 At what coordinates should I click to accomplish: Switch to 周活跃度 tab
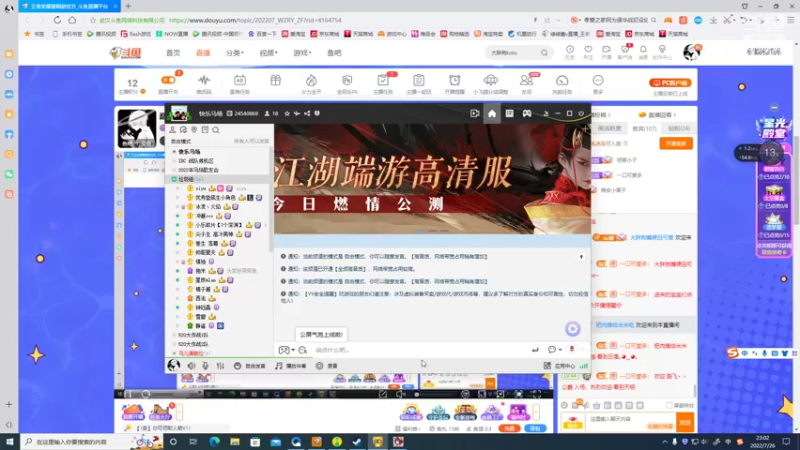tap(609, 129)
